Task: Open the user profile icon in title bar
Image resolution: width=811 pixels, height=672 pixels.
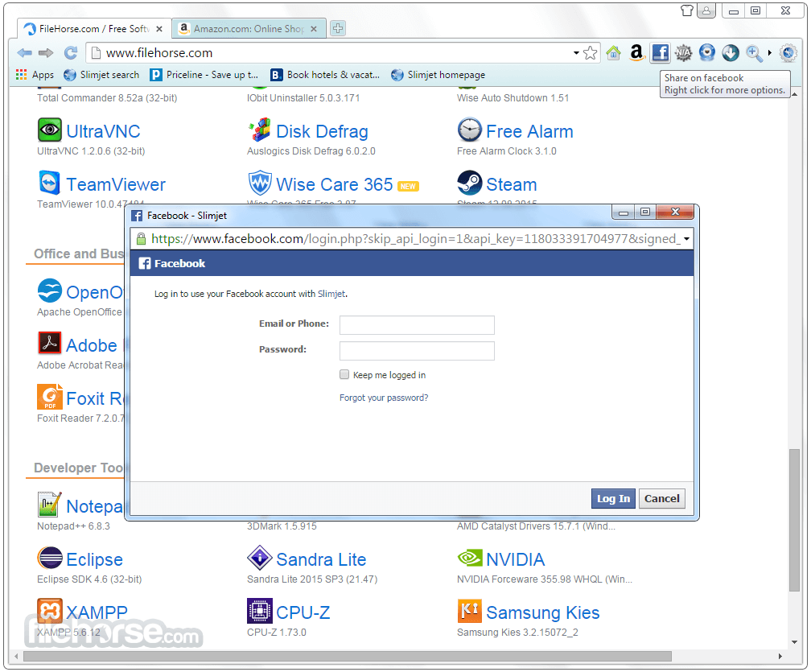Action: coord(706,10)
